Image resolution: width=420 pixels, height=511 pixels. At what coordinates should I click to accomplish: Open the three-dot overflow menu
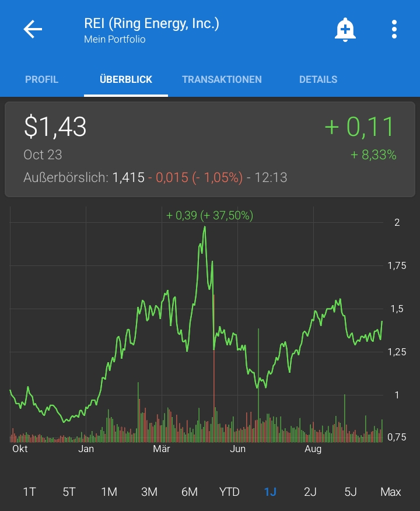point(394,29)
